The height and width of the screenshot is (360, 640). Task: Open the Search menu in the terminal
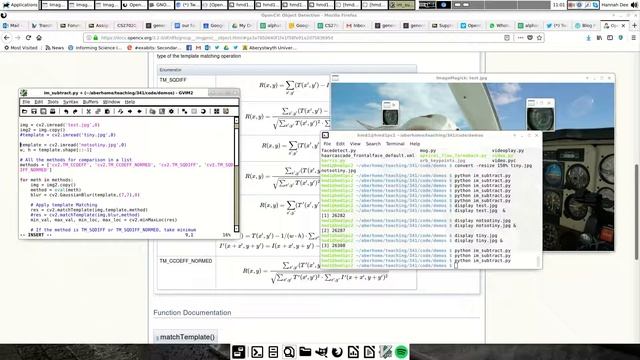pos(373,144)
